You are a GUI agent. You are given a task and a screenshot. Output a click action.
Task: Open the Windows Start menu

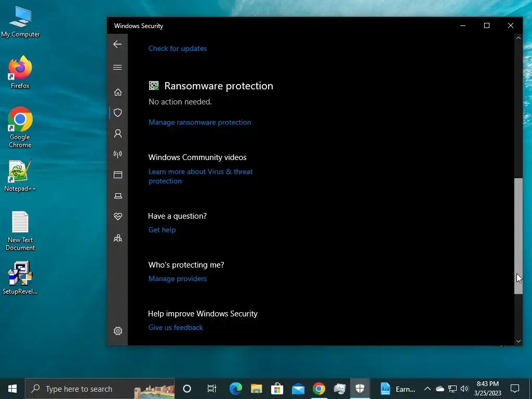click(x=12, y=389)
